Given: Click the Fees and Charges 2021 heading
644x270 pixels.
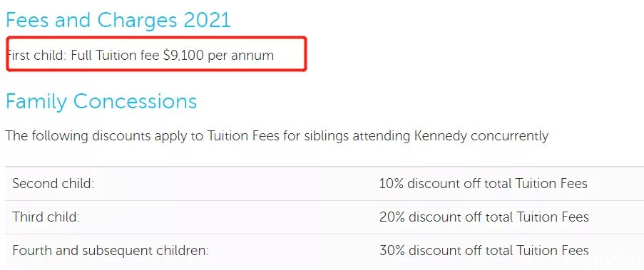Looking at the screenshot, I should tap(118, 20).
